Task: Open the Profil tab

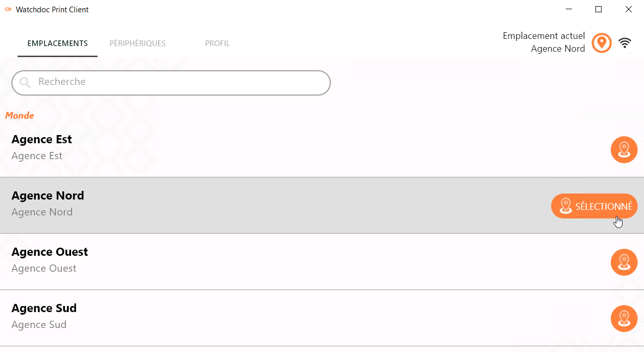Action: pyautogui.click(x=217, y=43)
